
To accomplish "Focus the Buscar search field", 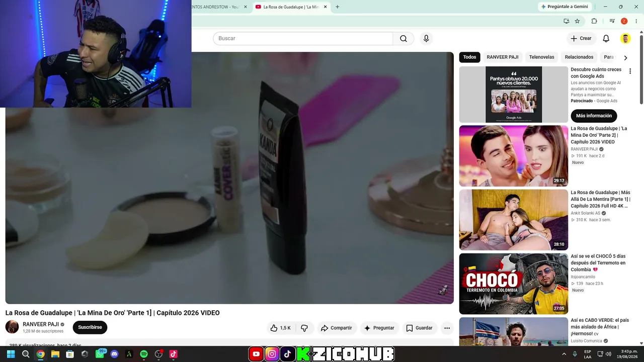I will click(x=303, y=39).
